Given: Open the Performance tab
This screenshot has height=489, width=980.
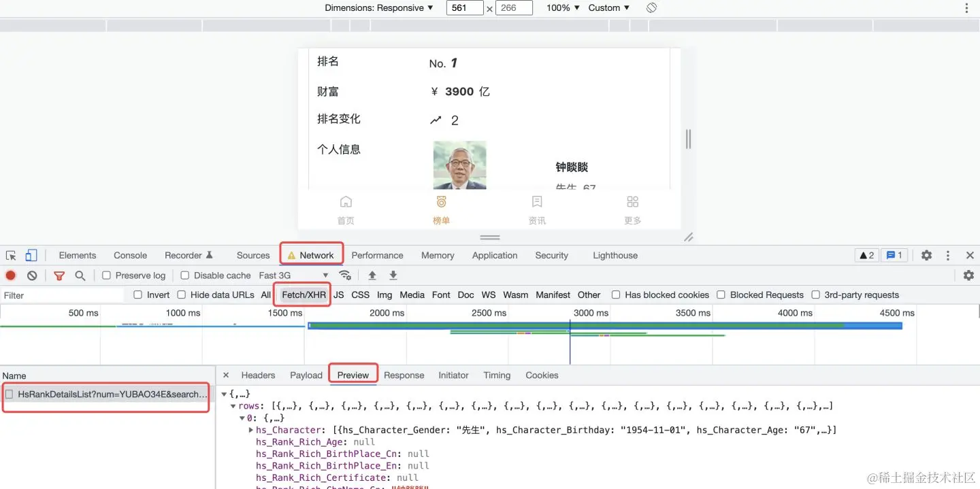Looking at the screenshot, I should pos(377,255).
